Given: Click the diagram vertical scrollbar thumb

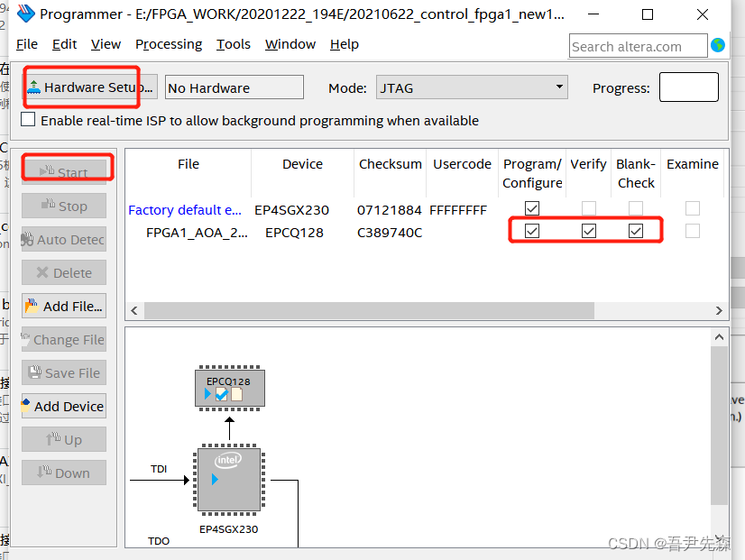Looking at the screenshot, I should click(720, 426).
